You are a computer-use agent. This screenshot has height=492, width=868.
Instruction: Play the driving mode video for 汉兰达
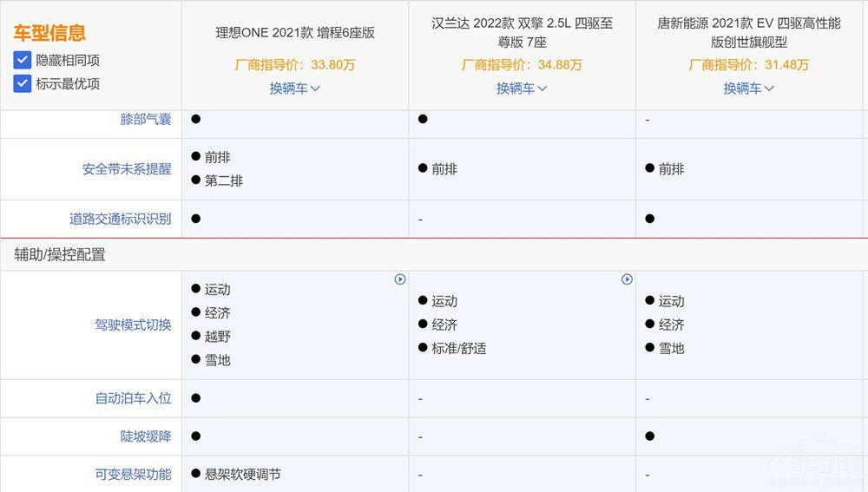pyautogui.click(x=627, y=279)
